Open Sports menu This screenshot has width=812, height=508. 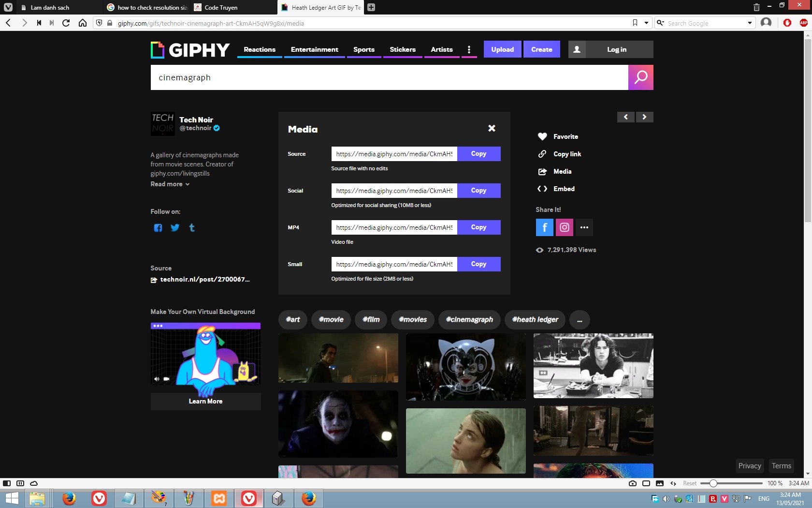coord(364,49)
